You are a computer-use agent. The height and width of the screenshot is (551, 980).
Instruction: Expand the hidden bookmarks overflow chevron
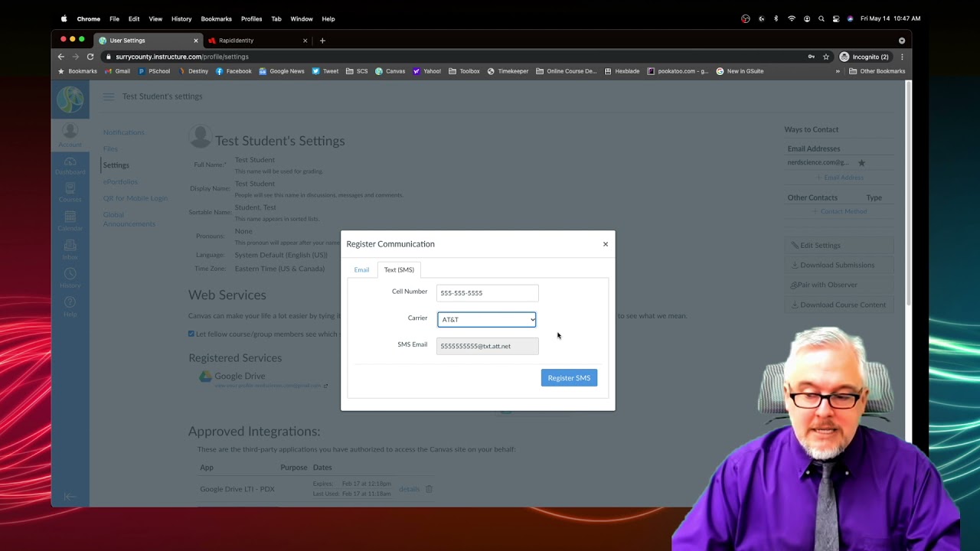pyautogui.click(x=838, y=71)
